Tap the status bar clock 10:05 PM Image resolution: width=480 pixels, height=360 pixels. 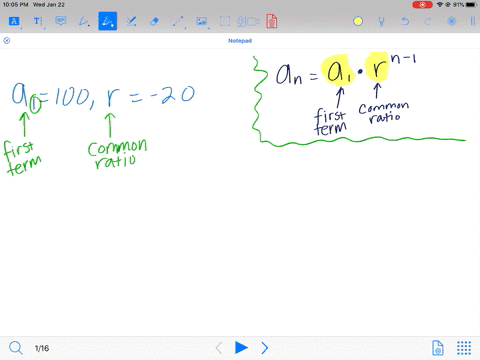pyautogui.click(x=15, y=5)
